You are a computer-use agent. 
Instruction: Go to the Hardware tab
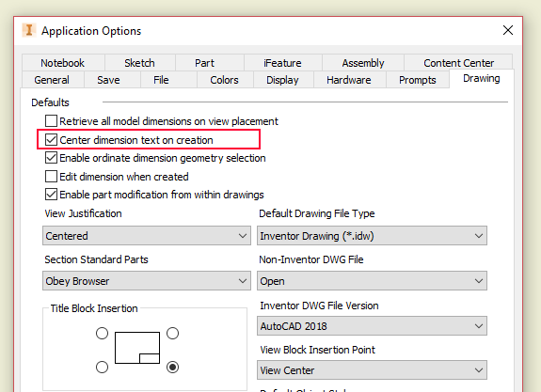pos(349,80)
